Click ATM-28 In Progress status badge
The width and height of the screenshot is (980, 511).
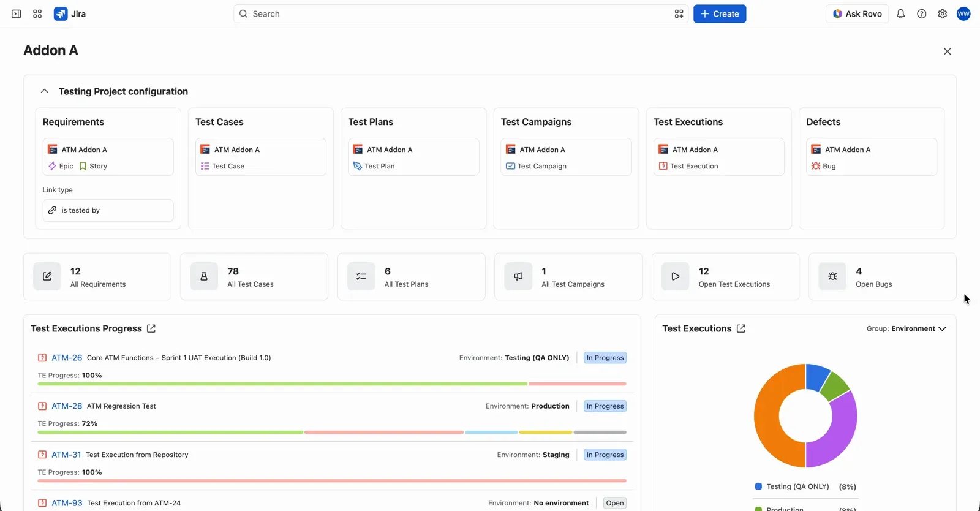pyautogui.click(x=605, y=406)
